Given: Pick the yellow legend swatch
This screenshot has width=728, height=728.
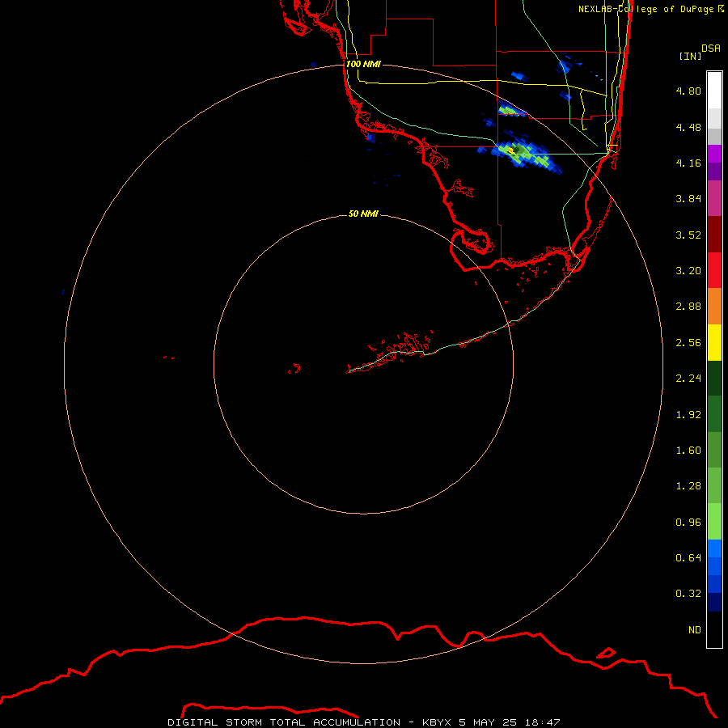Looking at the screenshot, I should coord(714,342).
